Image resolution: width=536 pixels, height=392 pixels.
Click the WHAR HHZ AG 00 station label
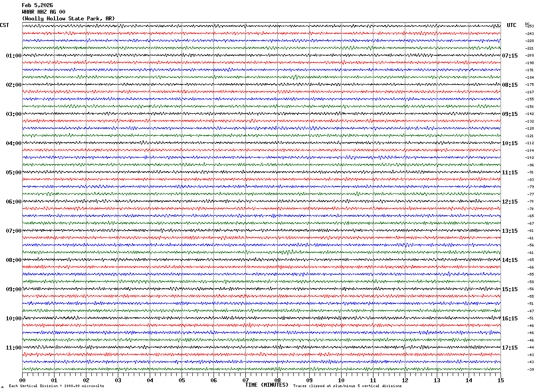click(x=43, y=12)
